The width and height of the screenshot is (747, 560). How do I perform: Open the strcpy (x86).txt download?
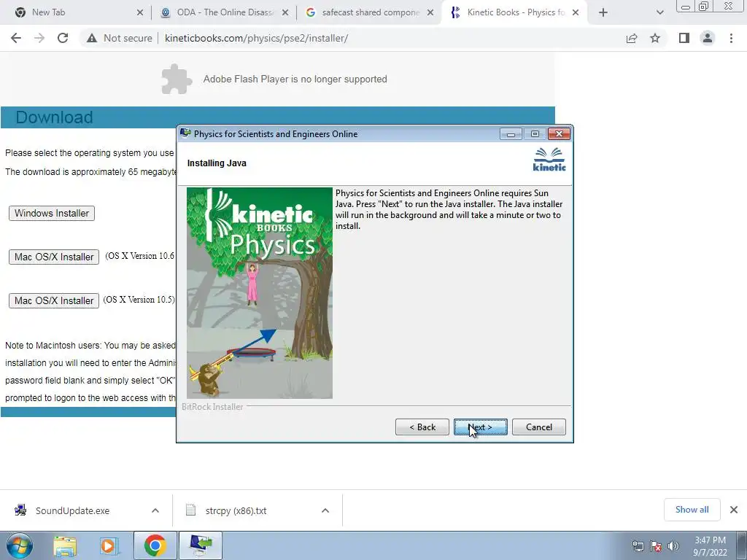(x=236, y=510)
